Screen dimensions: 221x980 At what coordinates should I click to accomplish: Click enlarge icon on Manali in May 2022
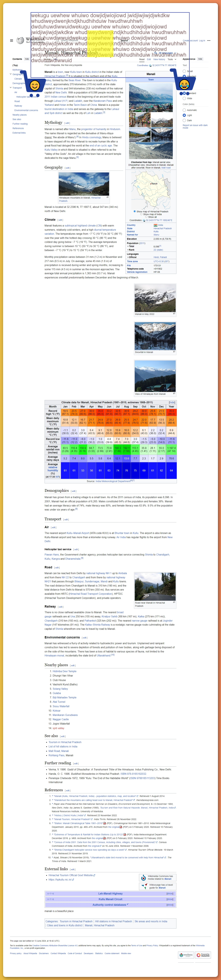point(174,313)
